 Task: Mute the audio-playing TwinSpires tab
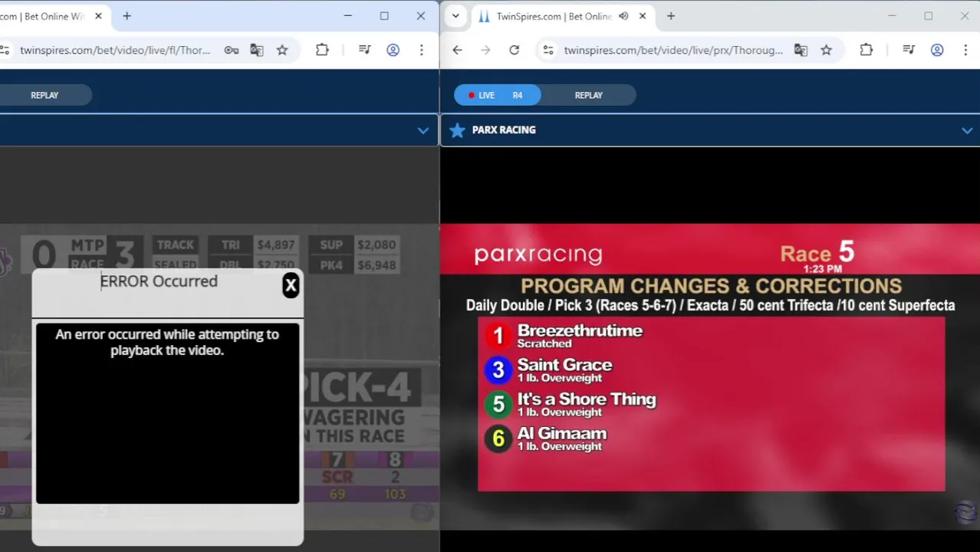[x=623, y=16]
